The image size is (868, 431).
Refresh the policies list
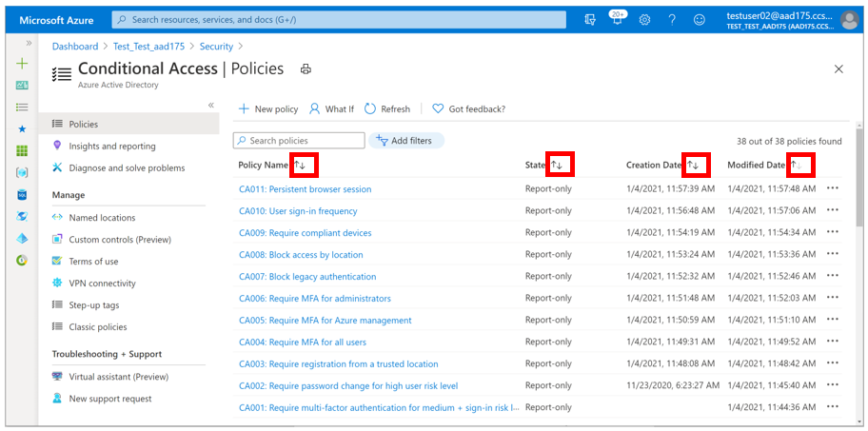tap(387, 109)
